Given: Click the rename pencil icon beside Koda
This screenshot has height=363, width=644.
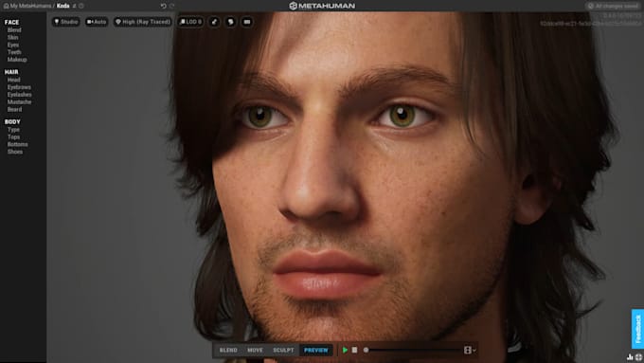Looking at the screenshot, I should pyautogui.click(x=74, y=6).
